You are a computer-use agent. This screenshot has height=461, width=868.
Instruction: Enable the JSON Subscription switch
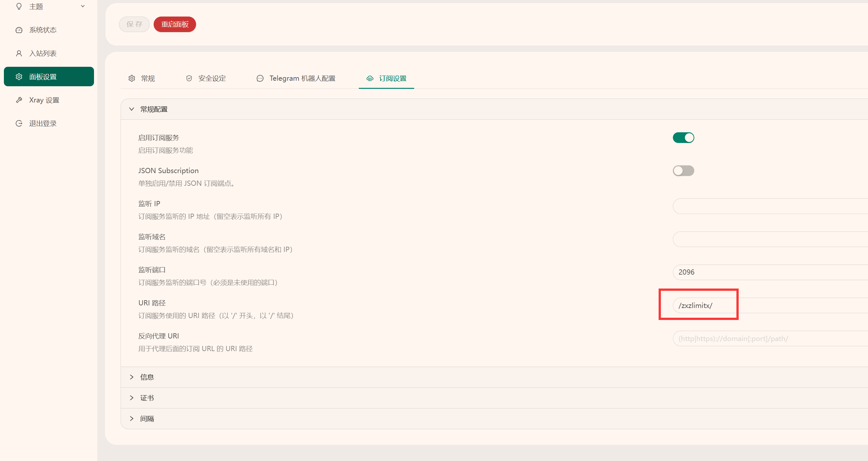click(x=683, y=171)
